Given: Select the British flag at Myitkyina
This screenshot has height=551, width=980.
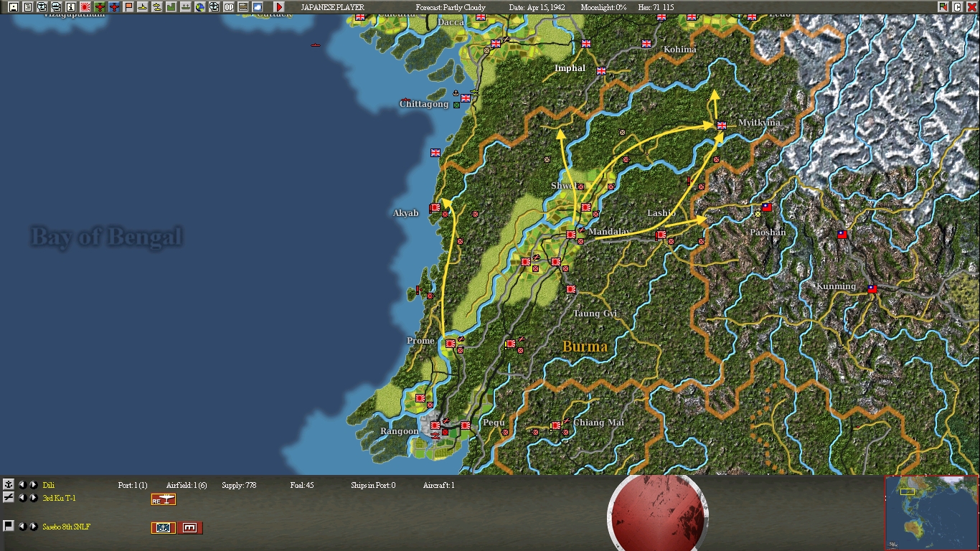Looking at the screenshot, I should (x=721, y=126).
